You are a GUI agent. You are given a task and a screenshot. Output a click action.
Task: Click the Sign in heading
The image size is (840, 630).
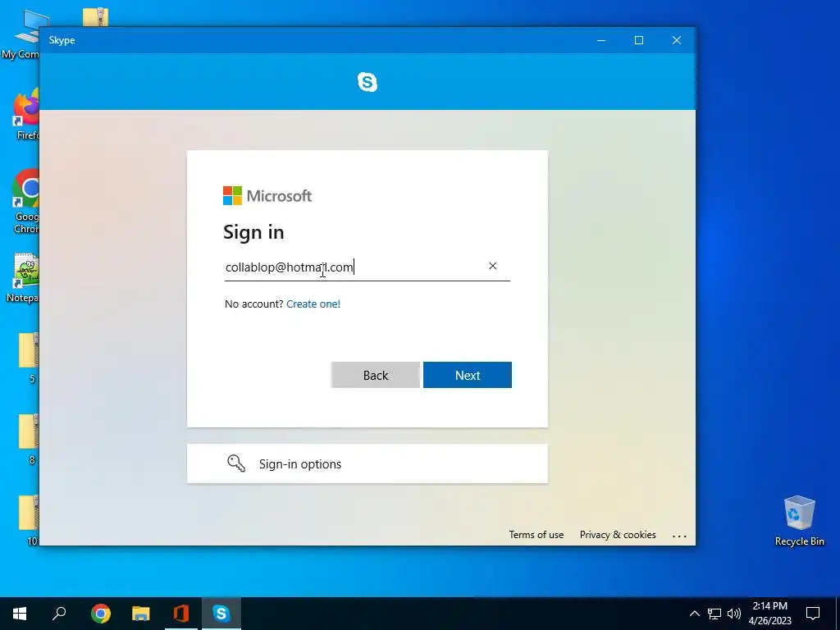(253, 232)
